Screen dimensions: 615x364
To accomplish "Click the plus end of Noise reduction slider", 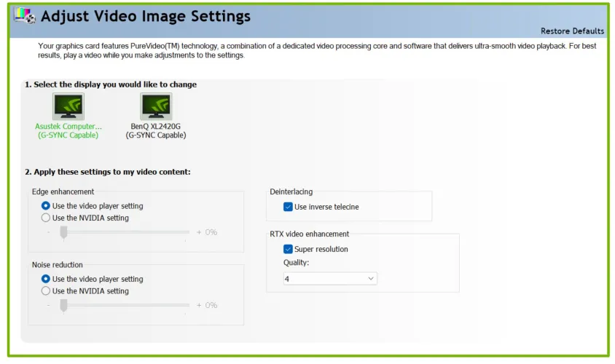I will 199,305.
